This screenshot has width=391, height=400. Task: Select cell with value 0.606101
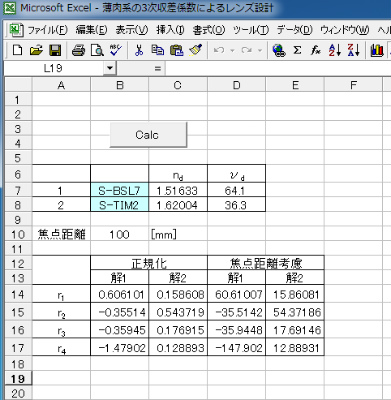tap(120, 294)
